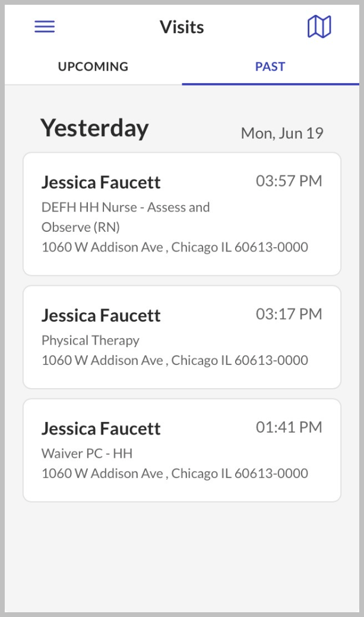Select the Past tab
The height and width of the screenshot is (617, 364).
pos(270,67)
